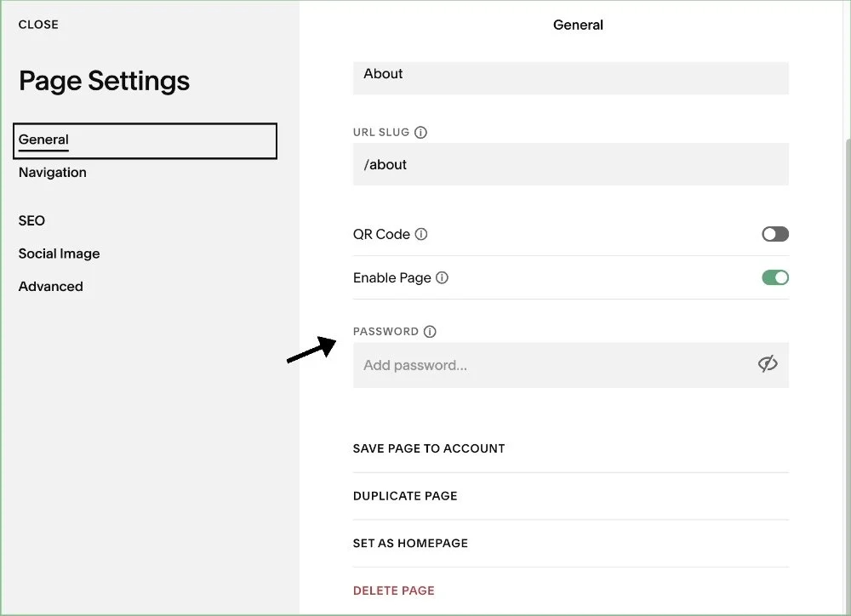This screenshot has height=616, width=851.
Task: Open the Advanced settings tab
Action: [51, 287]
